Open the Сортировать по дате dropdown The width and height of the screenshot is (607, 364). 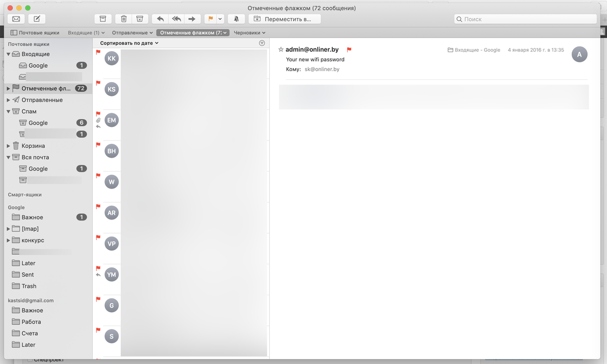click(x=129, y=43)
